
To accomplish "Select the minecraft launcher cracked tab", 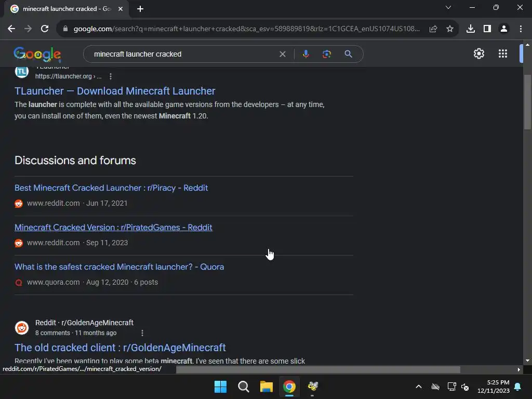I will tap(66, 9).
